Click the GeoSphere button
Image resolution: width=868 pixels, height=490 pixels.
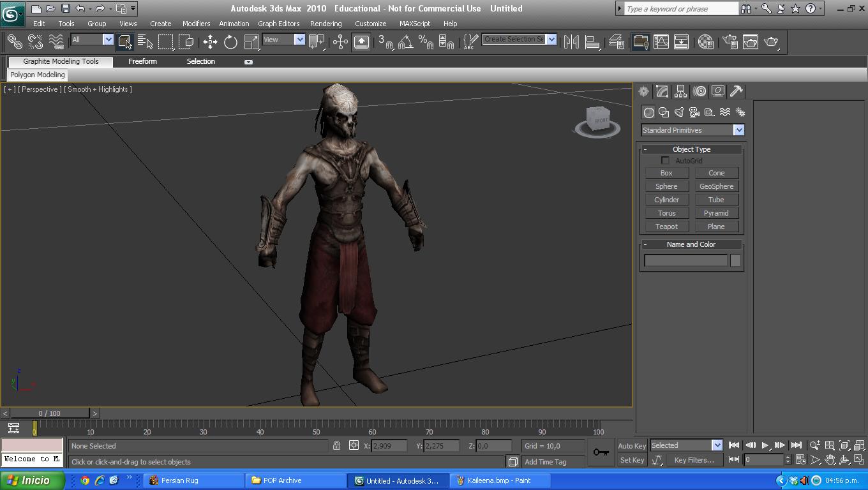click(716, 186)
